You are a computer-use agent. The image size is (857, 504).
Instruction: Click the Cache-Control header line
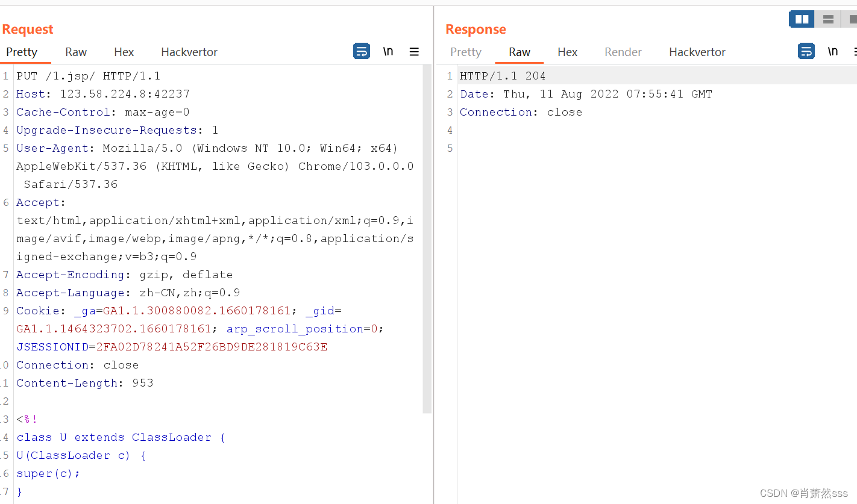coord(103,112)
